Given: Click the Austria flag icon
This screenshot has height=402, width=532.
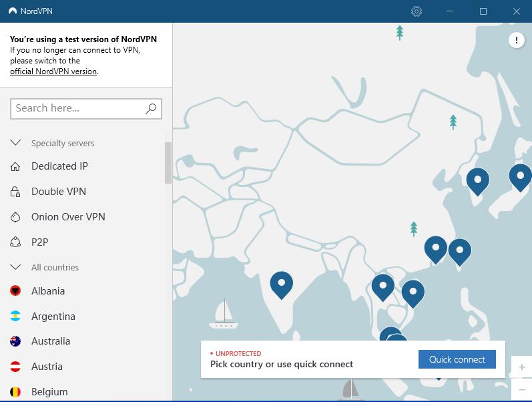Looking at the screenshot, I should click(x=15, y=367).
